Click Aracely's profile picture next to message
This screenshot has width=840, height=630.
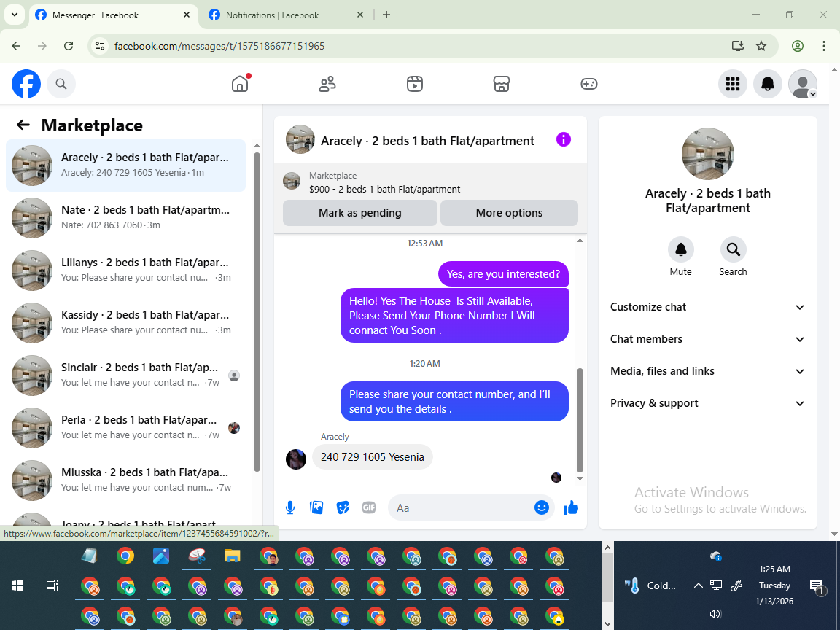(x=296, y=459)
